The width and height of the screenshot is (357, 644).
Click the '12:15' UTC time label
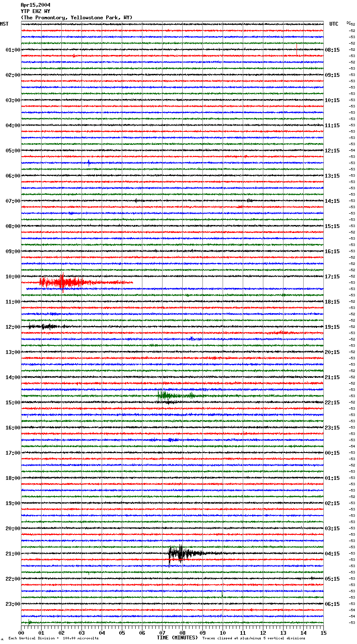pyautogui.click(x=332, y=151)
